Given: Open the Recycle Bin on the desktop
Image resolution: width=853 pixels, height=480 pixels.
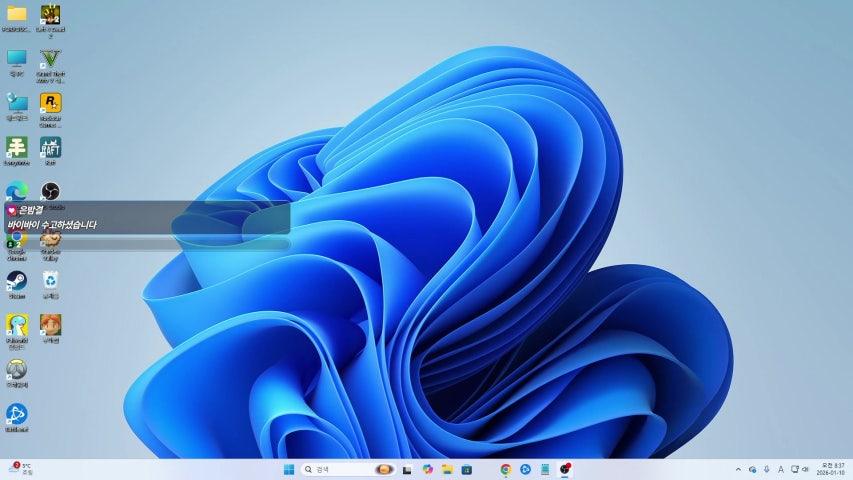Looking at the screenshot, I should 50,280.
